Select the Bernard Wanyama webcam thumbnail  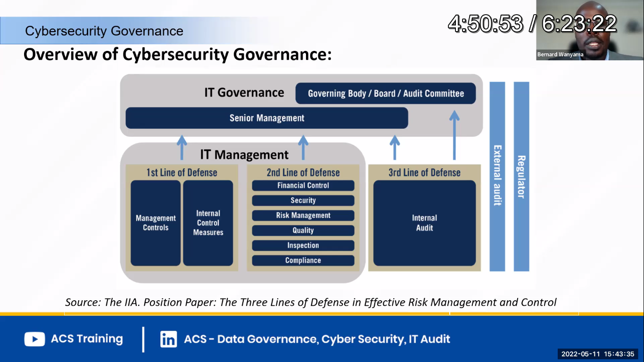590,30
